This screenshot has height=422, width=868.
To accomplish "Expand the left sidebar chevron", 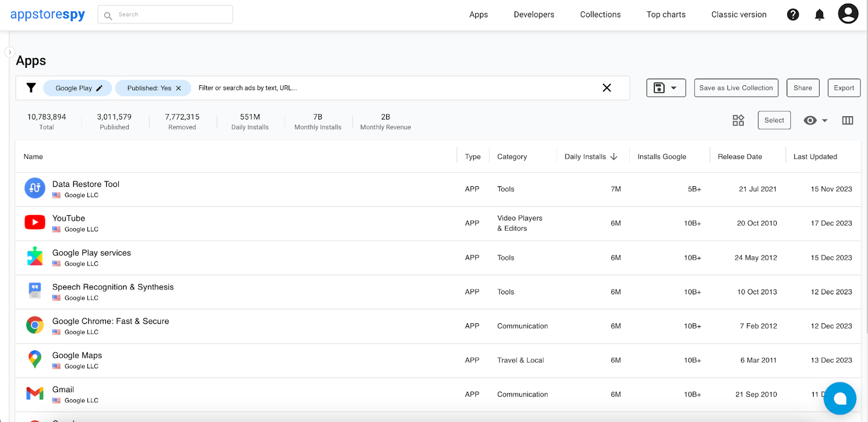I will pos(9,52).
